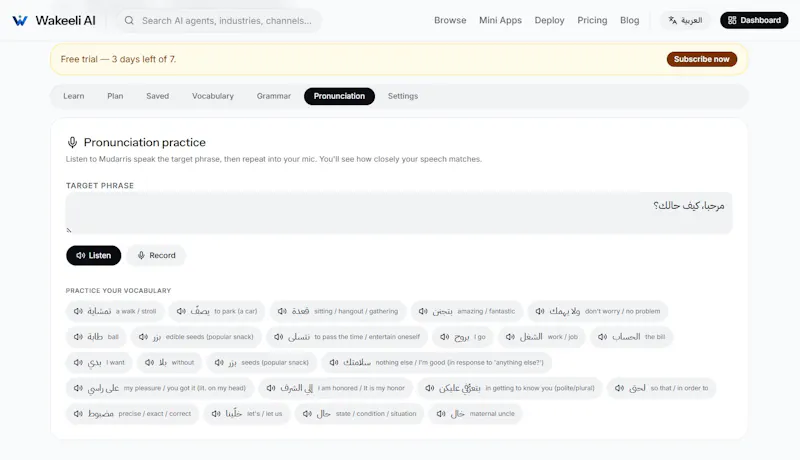Screen dimensions: 800x460
Task: Click inside the target phrase text area
Action: point(399,213)
